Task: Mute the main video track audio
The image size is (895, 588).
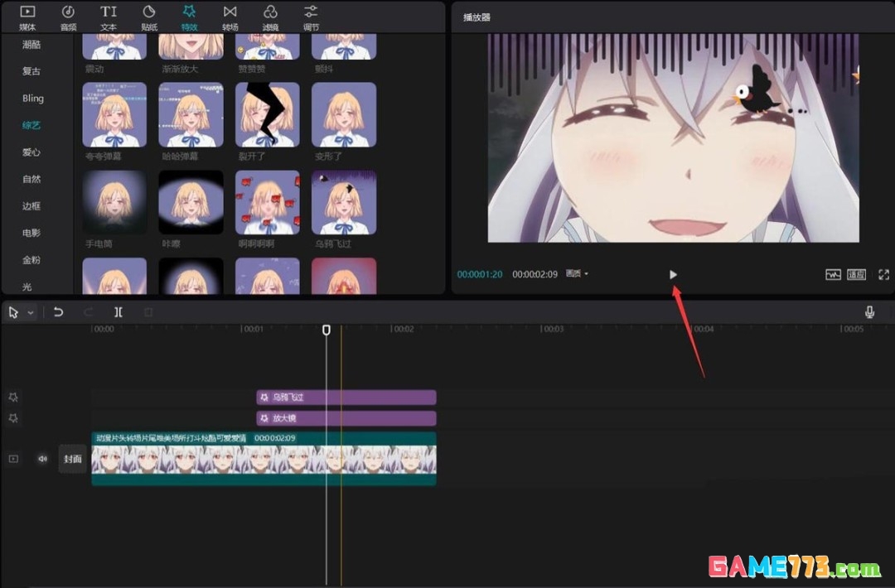Action: point(42,458)
